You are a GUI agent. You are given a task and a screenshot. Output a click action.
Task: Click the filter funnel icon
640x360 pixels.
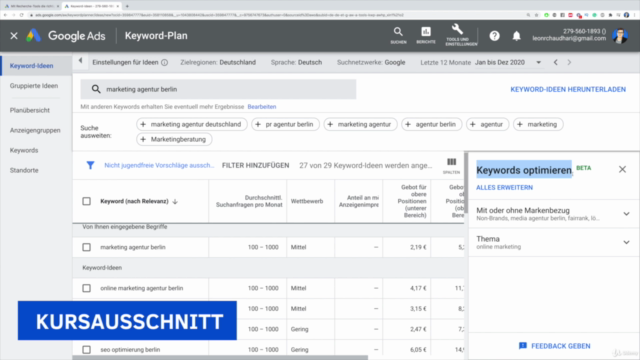tap(90, 165)
